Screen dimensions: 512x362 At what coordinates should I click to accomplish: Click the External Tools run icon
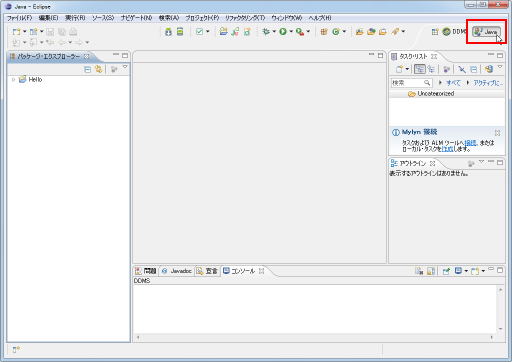point(300,32)
